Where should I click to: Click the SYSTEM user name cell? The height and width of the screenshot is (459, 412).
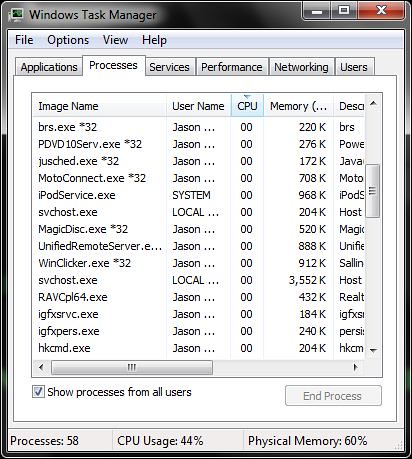pyautogui.click(x=191, y=195)
